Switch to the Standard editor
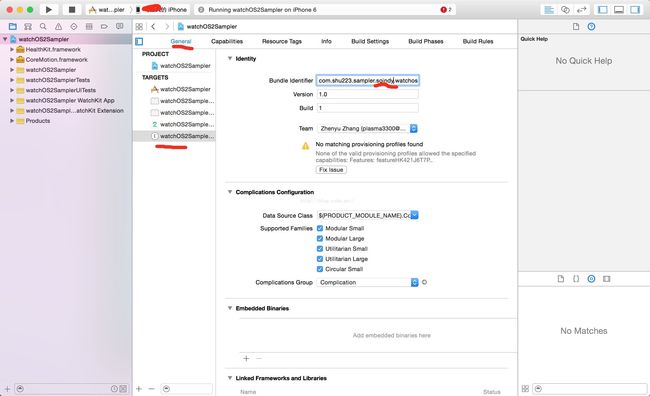 [549, 10]
